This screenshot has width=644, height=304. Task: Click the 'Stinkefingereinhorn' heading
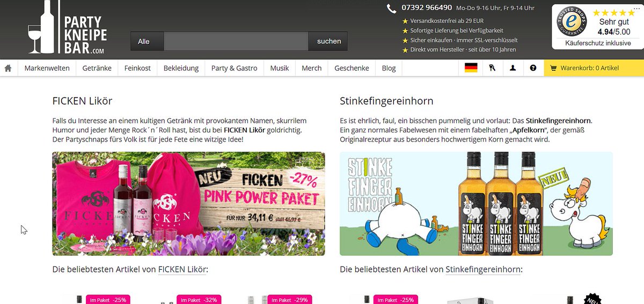(386, 101)
